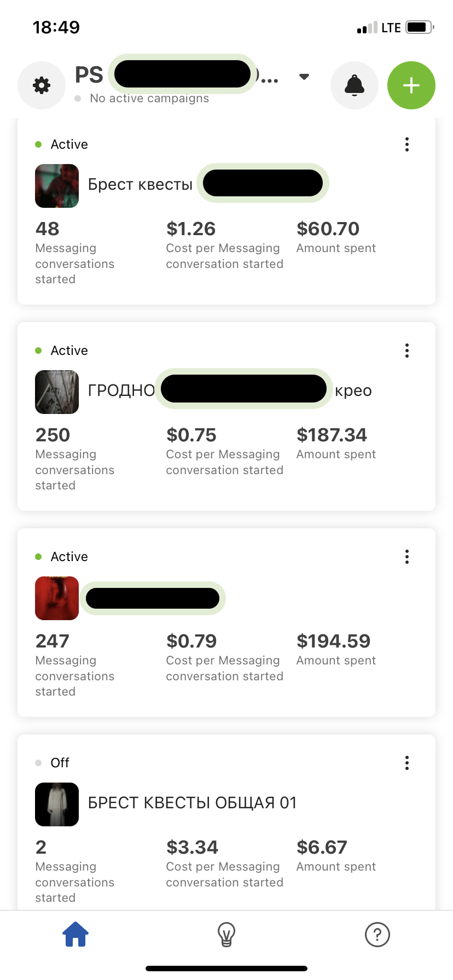The height and width of the screenshot is (980, 453).
Task: Open the lightbulb ideas tab
Action: pos(226,934)
